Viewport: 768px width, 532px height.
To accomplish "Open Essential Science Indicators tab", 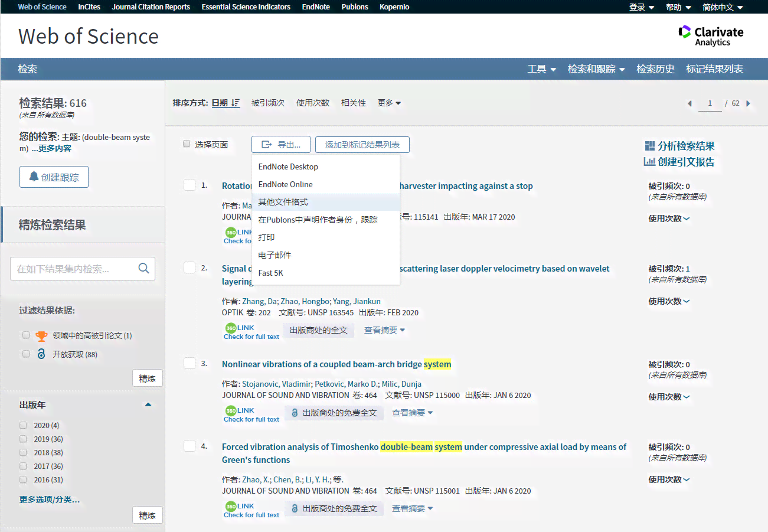I will point(246,7).
